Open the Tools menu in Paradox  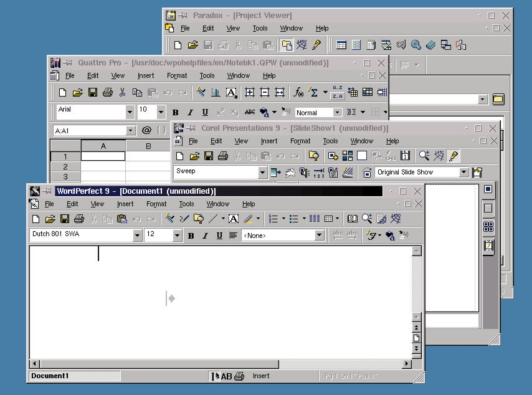260,28
